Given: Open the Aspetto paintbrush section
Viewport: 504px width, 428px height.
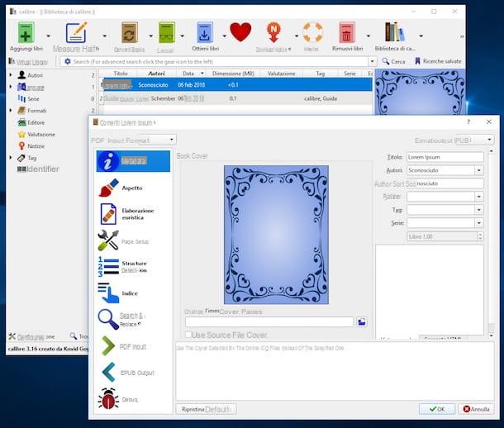Looking at the screenshot, I should point(133,188).
